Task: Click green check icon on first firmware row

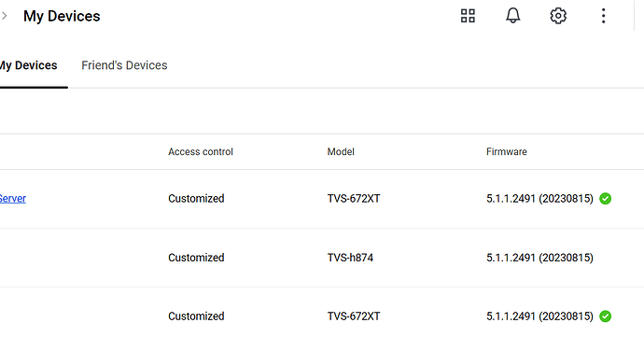Action: tap(605, 199)
